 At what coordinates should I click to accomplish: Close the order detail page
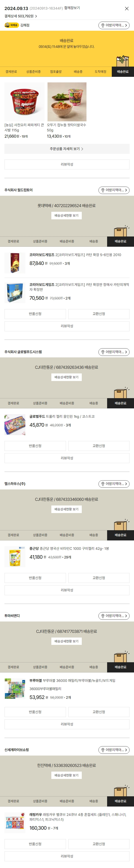tap(127, 8)
